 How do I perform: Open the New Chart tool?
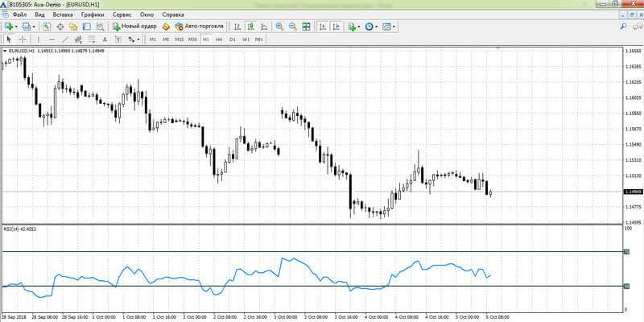point(8,27)
